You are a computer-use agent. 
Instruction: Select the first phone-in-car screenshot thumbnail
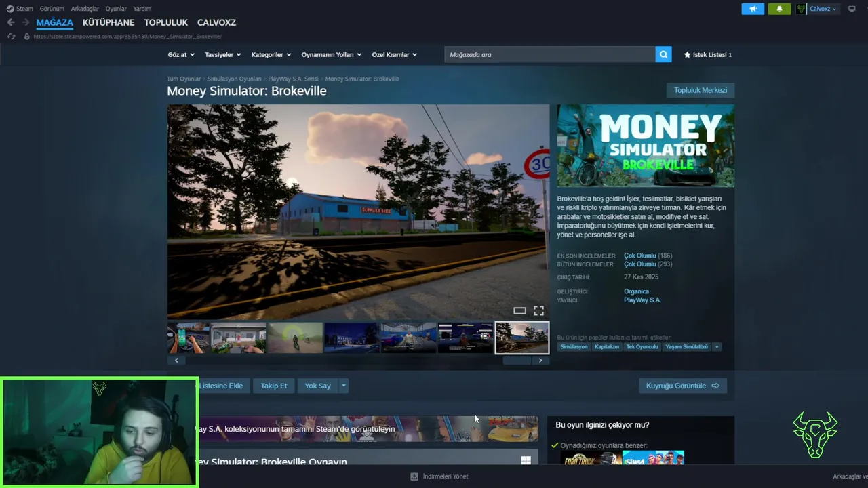(x=189, y=338)
